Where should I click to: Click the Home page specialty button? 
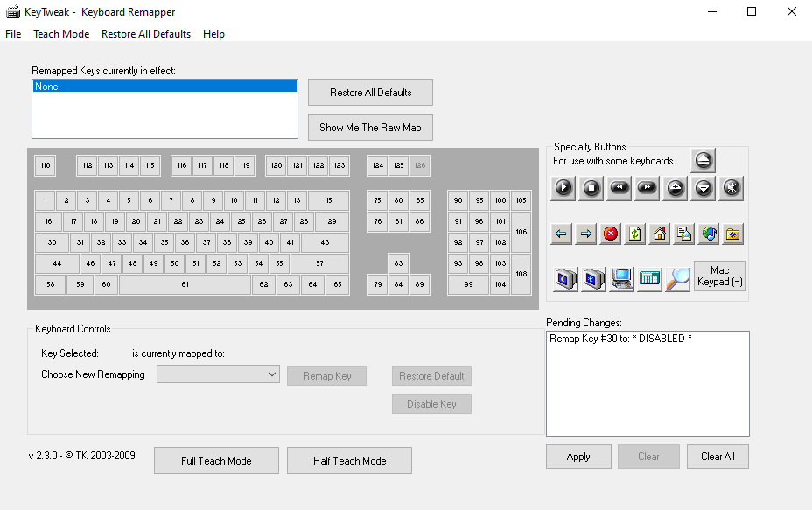[x=660, y=234]
